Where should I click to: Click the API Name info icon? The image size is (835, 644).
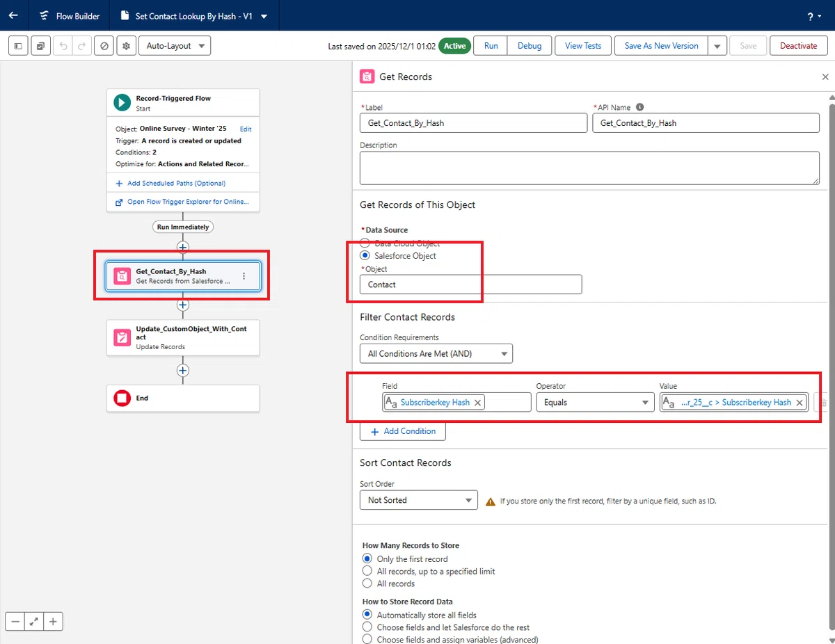pyautogui.click(x=639, y=107)
